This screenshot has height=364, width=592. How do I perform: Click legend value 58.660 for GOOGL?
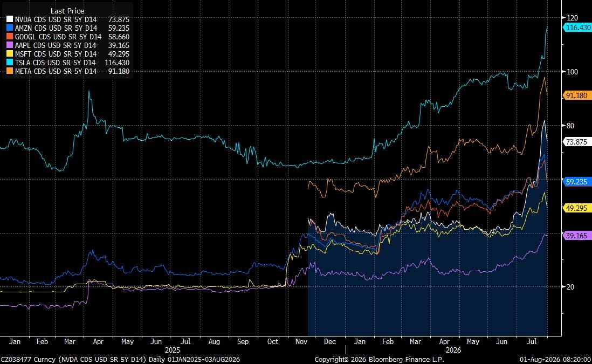pos(119,37)
